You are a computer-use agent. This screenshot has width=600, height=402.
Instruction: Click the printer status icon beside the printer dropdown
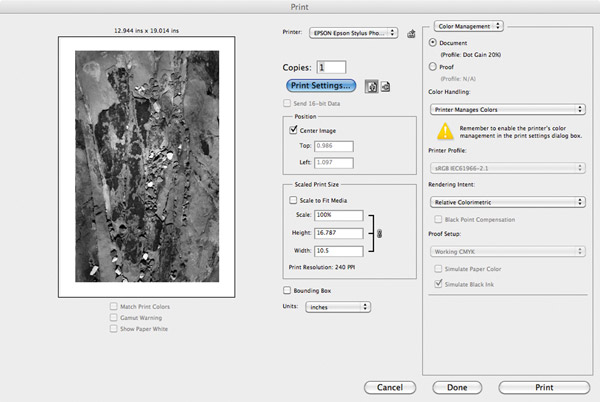click(411, 34)
